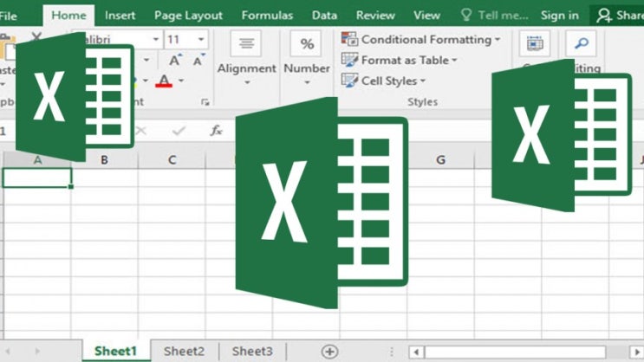Screen dimensions: 644x362
Task: Switch to the Sheet2 tab
Action: [184, 352]
